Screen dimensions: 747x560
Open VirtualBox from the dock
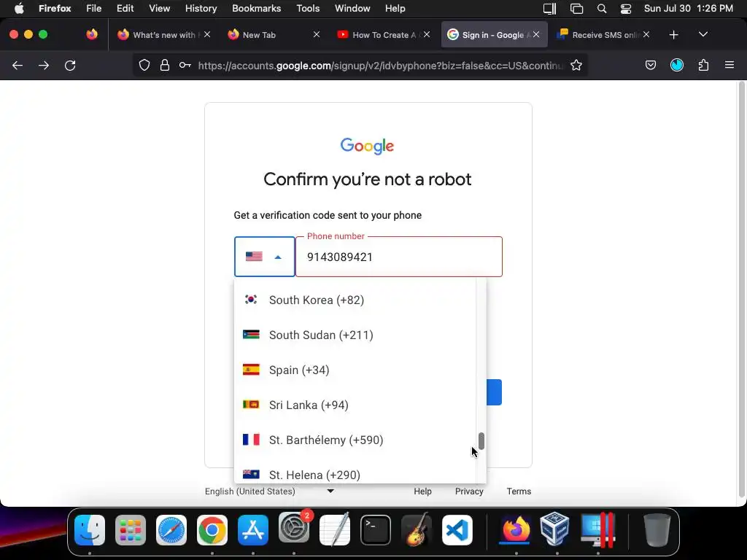pyautogui.click(x=554, y=529)
